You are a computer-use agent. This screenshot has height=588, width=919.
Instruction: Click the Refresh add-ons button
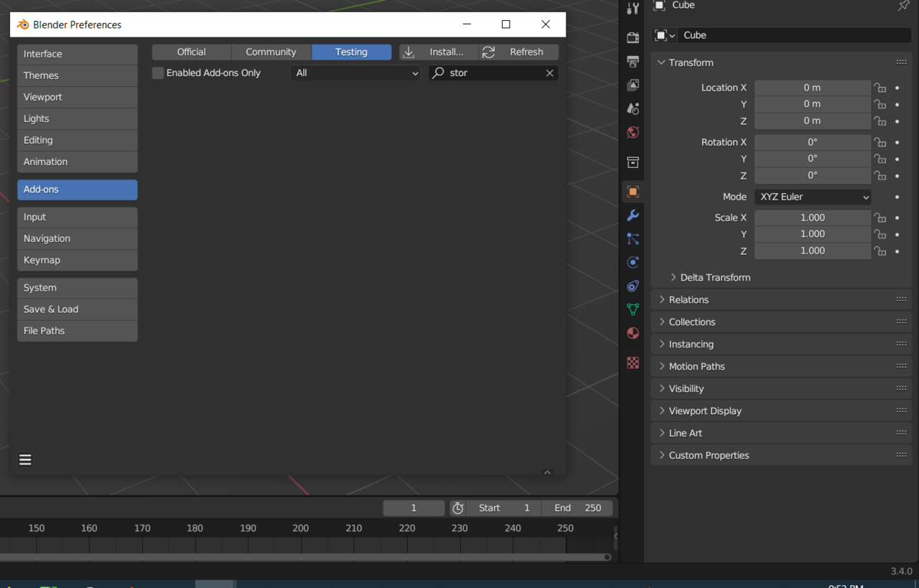pos(519,52)
